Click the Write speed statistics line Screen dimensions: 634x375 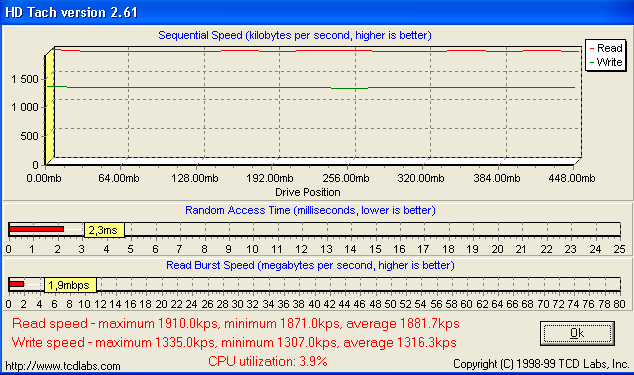click(x=234, y=343)
